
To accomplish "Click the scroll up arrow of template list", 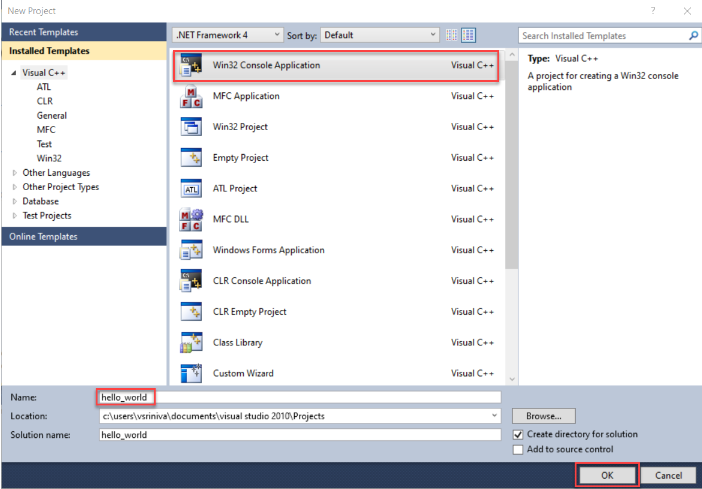I will pos(512,55).
